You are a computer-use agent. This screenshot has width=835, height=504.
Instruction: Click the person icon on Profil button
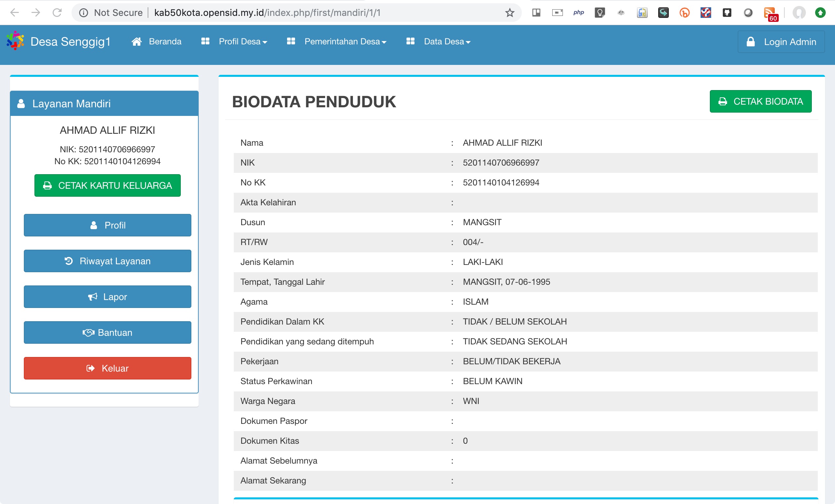tap(94, 225)
